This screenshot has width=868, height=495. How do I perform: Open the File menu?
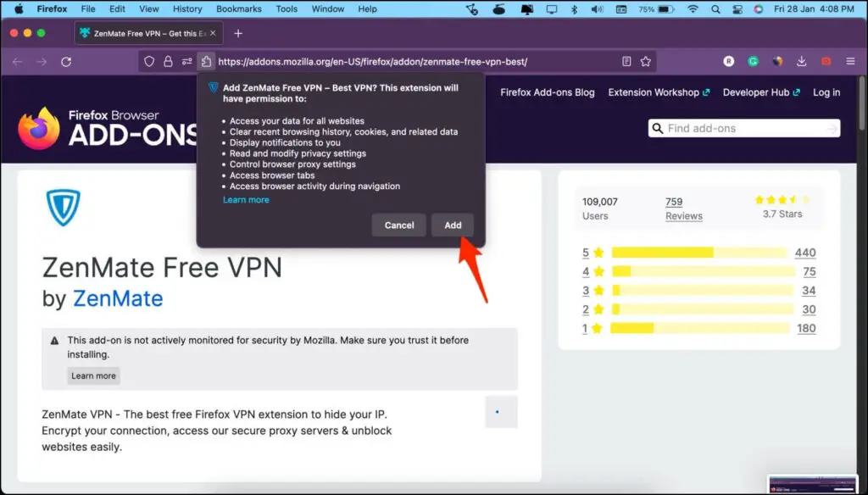88,8
